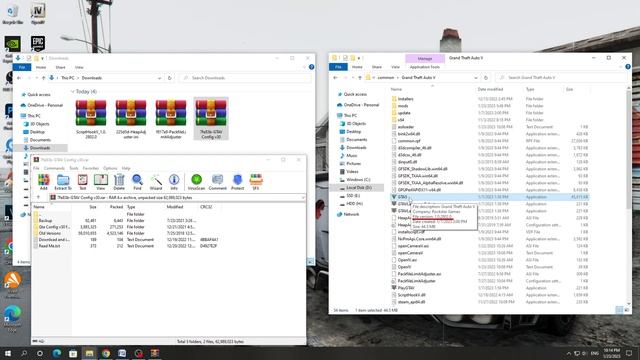This screenshot has width=640, height=360.
Task: Click the Info icon in WinRAR
Action: click(174, 182)
